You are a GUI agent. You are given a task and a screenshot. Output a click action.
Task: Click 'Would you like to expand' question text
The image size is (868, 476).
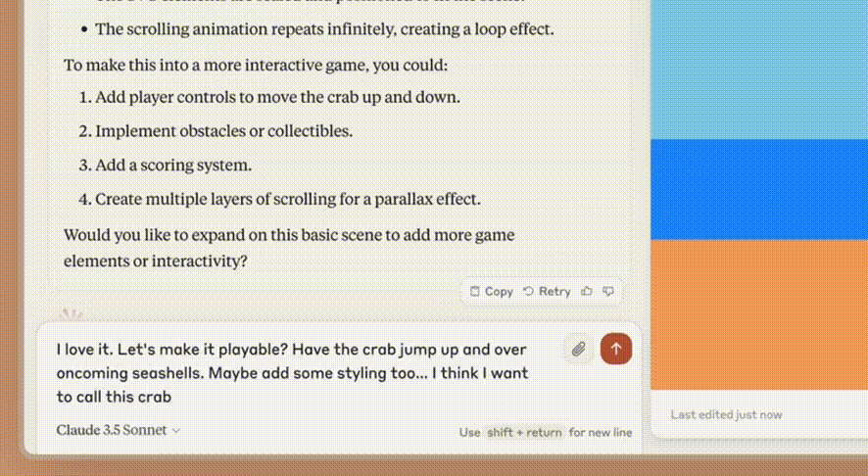pyautogui.click(x=289, y=248)
